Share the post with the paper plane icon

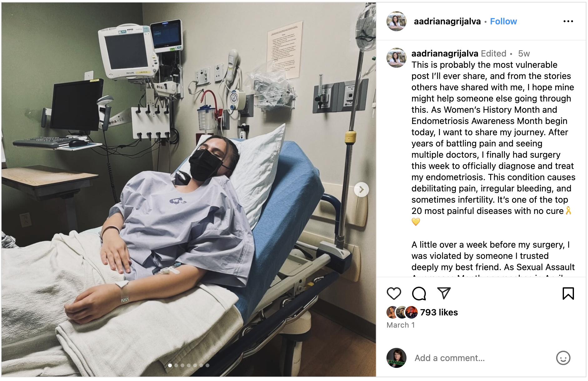click(444, 293)
